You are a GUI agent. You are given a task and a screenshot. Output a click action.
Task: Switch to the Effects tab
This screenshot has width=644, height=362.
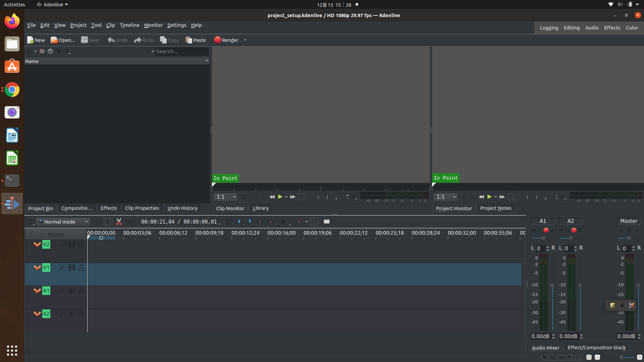[109, 208]
